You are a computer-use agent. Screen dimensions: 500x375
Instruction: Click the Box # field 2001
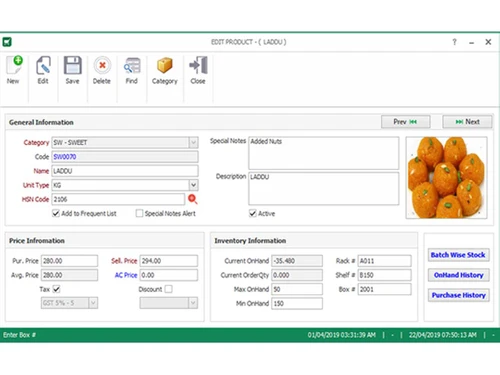coord(385,289)
